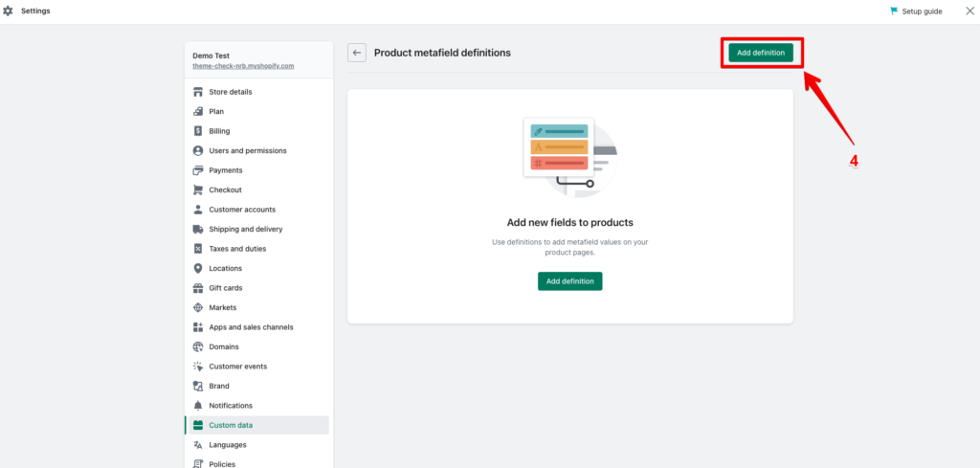Click the Users and permissions avatar icon
This screenshot has height=468, width=980.
click(198, 150)
